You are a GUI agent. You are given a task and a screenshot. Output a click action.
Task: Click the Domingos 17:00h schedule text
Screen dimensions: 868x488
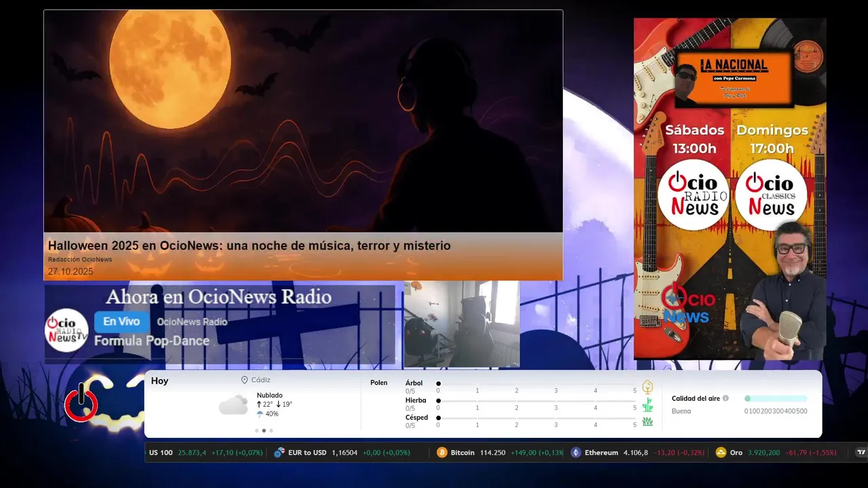tap(772, 139)
